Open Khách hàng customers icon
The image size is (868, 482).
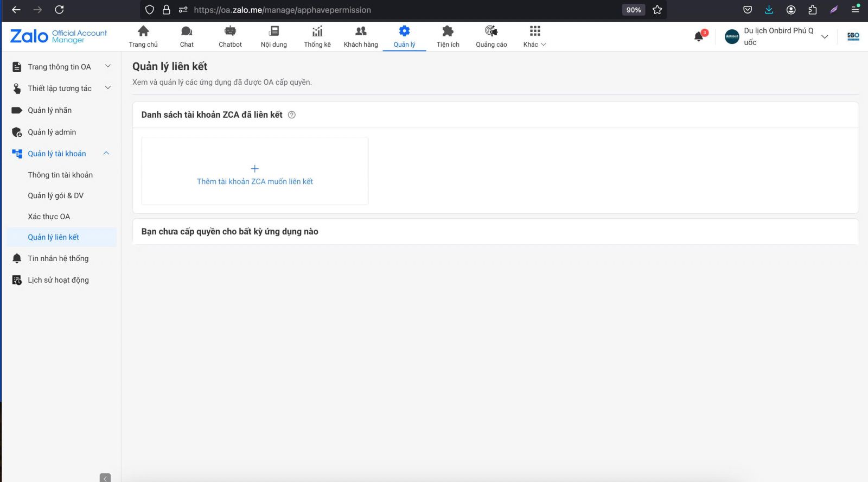tap(361, 31)
